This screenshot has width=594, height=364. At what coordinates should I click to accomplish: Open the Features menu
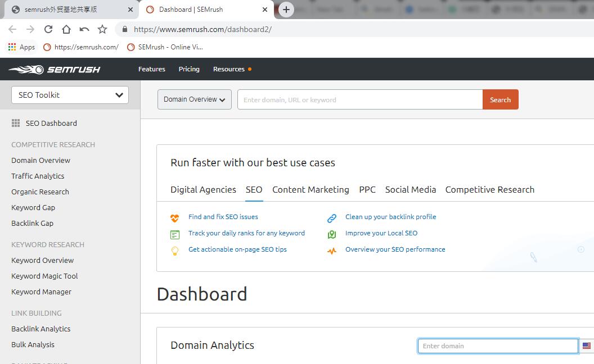(151, 69)
